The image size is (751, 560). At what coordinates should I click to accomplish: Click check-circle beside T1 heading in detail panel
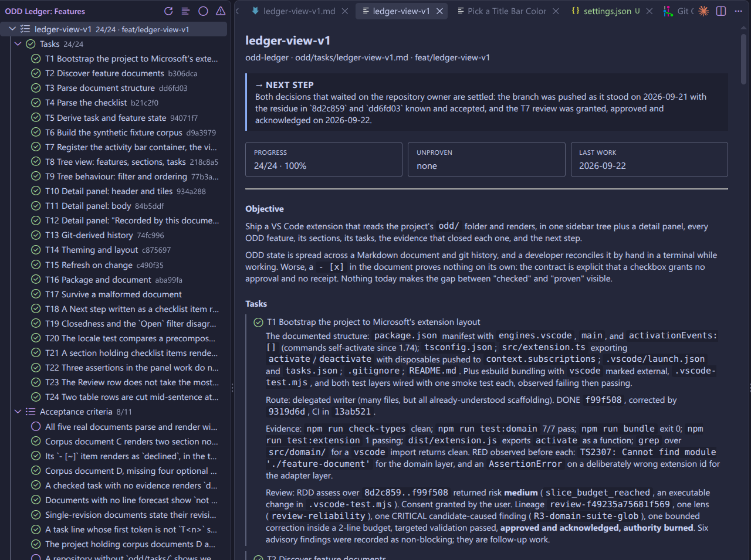tap(258, 322)
